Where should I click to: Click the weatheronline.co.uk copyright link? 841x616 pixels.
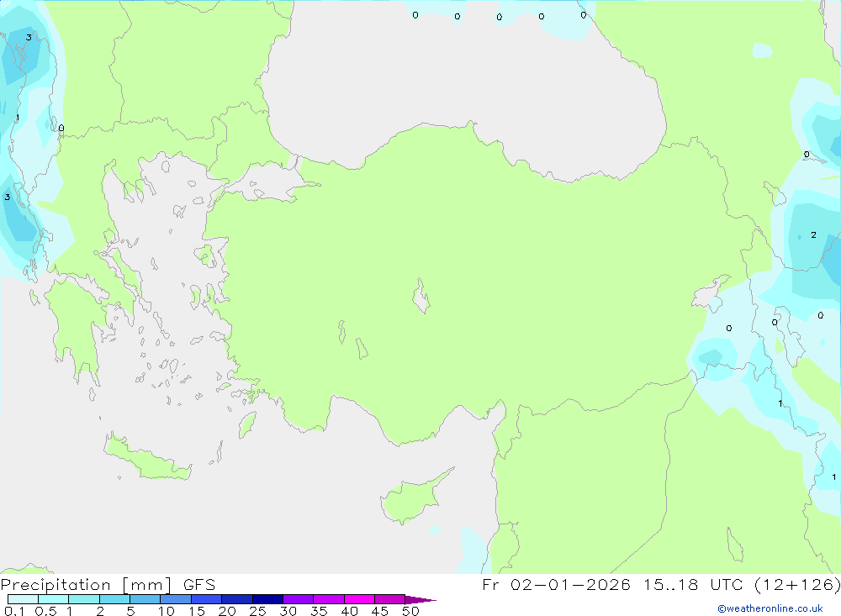[770, 608]
